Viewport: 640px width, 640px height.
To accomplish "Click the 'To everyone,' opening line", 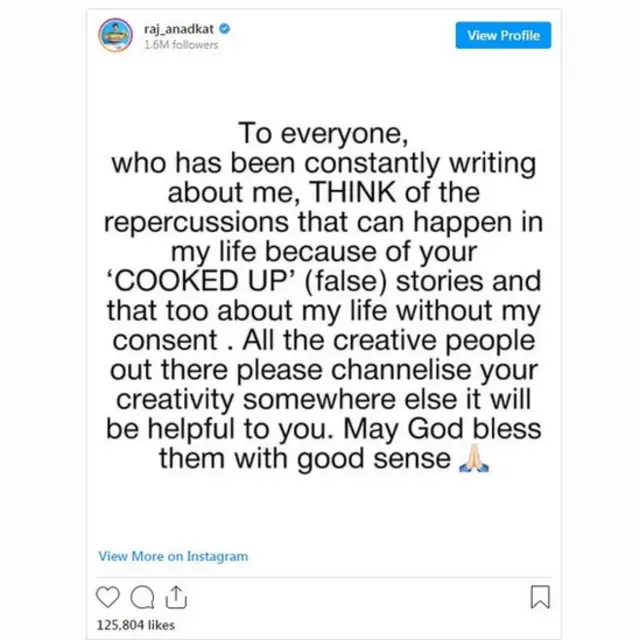I will (x=320, y=134).
